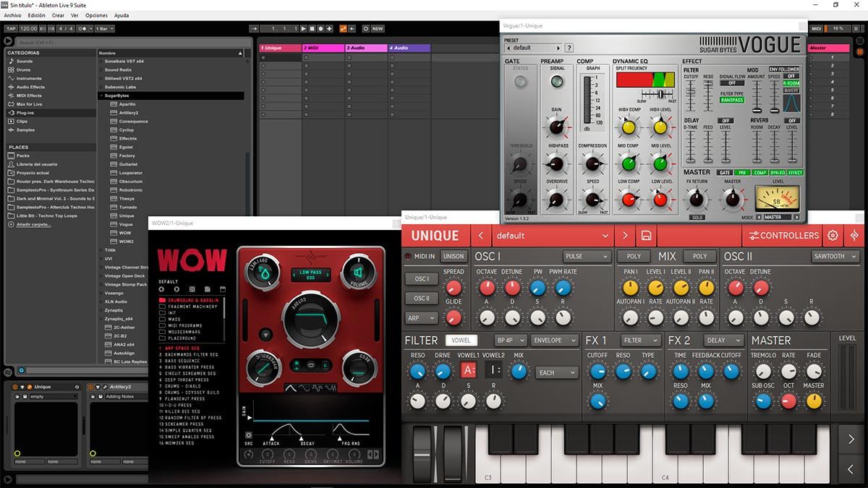Open the Archivo menu
Image resolution: width=868 pixels, height=488 pixels.
[x=12, y=15]
